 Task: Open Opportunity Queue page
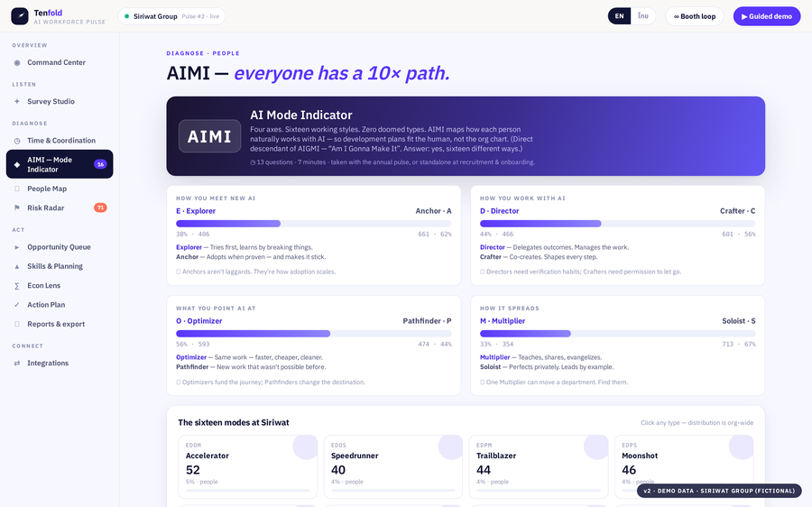(x=60, y=247)
